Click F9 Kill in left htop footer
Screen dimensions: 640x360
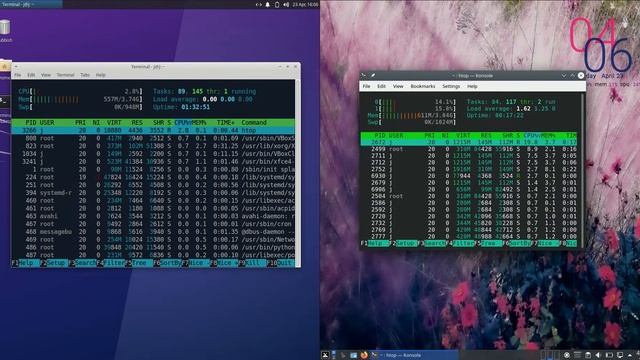pyautogui.click(x=252, y=263)
